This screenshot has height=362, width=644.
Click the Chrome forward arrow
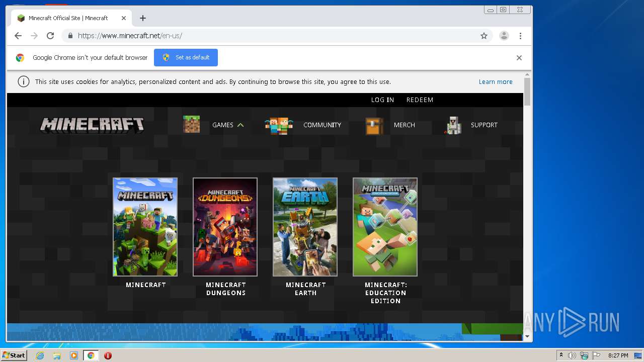[x=34, y=36]
